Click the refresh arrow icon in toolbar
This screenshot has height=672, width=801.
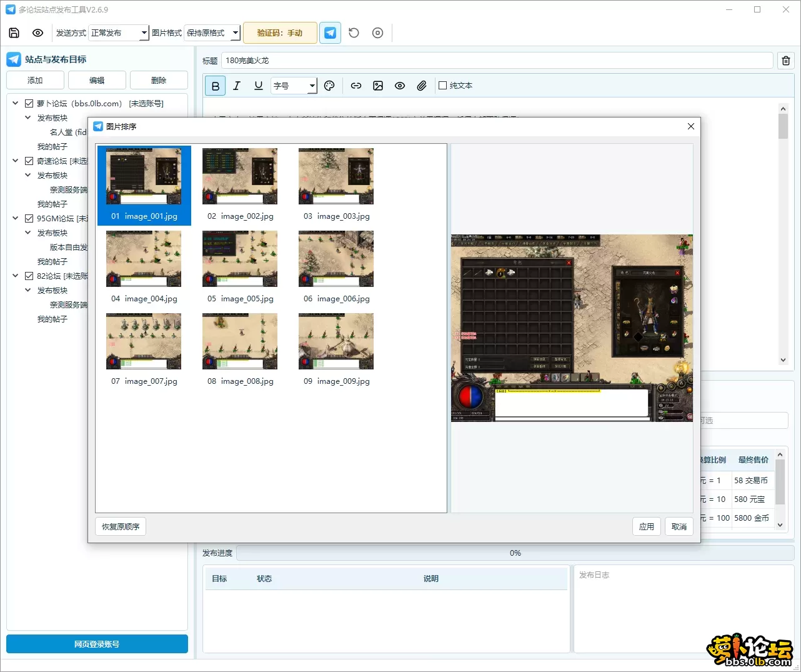click(354, 33)
